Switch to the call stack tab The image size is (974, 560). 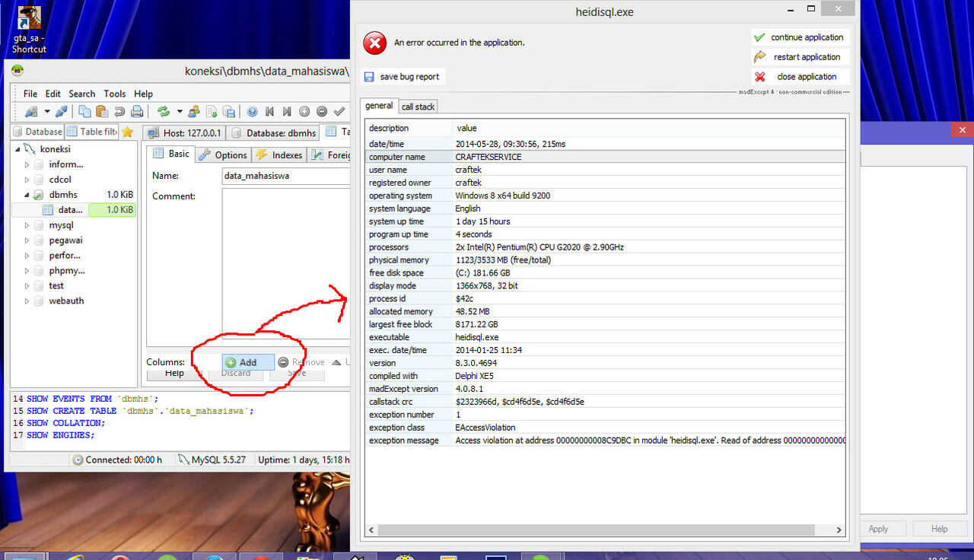point(418,107)
